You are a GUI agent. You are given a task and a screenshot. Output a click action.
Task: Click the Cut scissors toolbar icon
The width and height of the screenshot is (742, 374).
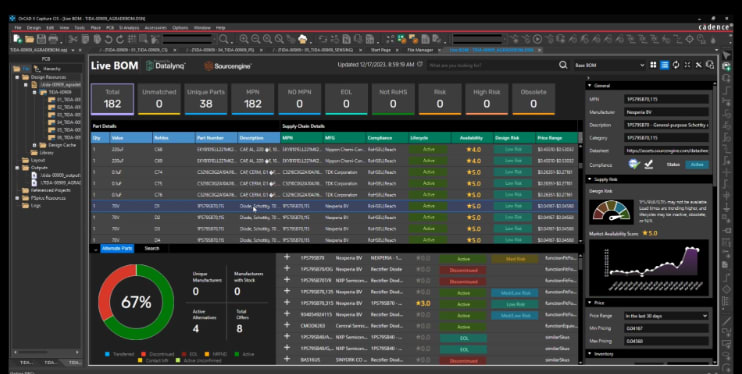pos(73,39)
